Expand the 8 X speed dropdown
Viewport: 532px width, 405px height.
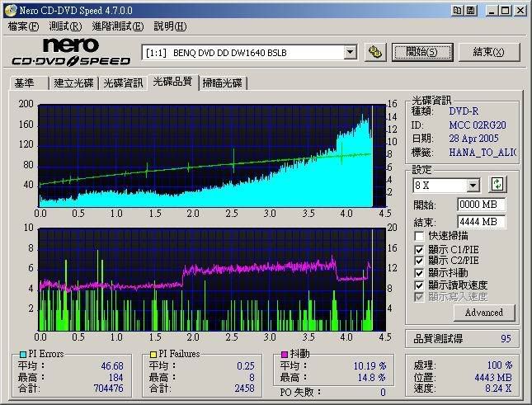pos(473,186)
